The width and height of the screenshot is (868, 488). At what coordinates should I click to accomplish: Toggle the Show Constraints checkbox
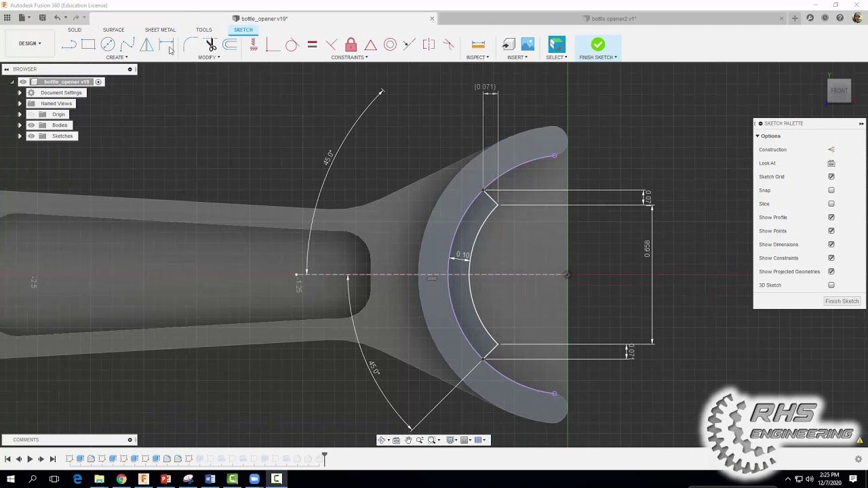[831, 258]
